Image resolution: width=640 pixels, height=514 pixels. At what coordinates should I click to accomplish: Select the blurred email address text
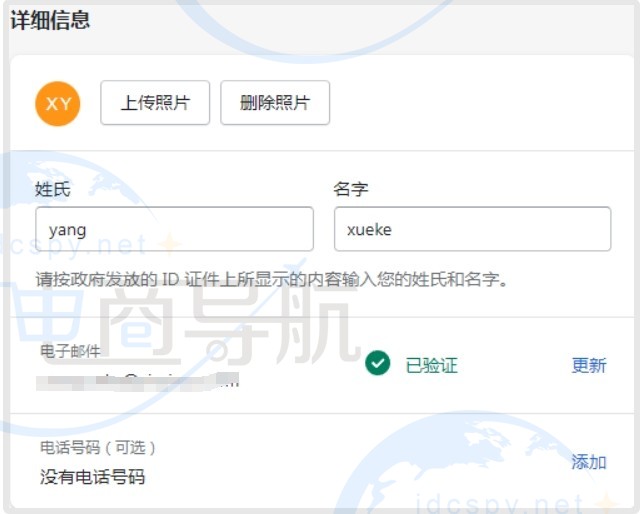(x=138, y=380)
